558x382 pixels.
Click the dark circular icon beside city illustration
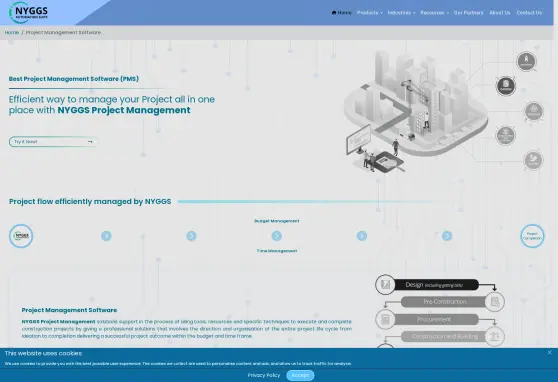click(506, 86)
